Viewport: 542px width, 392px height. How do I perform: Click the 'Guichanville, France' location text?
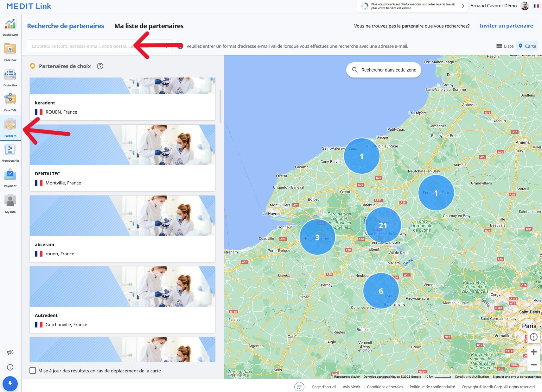coord(66,325)
